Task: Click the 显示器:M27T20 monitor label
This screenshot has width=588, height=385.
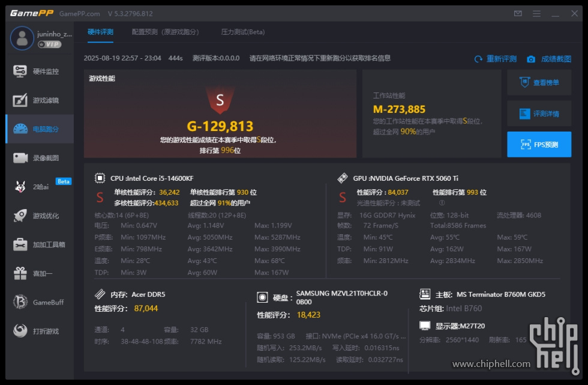Action: coord(460,326)
